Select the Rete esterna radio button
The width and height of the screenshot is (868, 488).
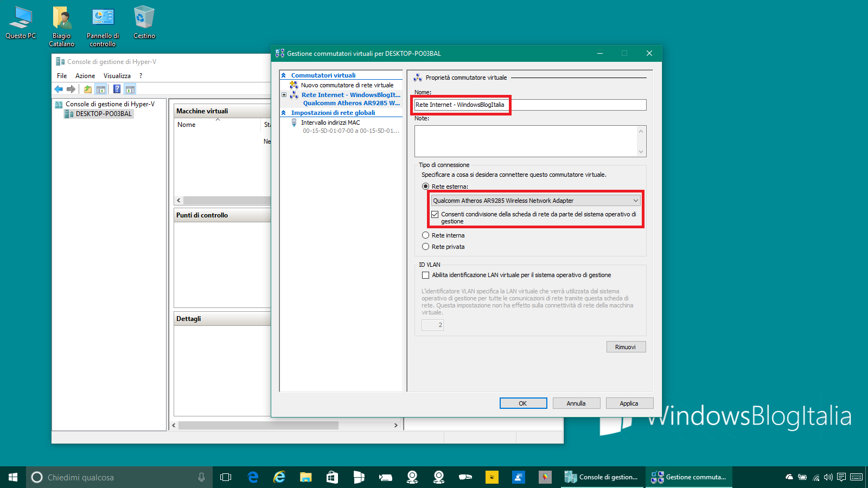tap(425, 187)
